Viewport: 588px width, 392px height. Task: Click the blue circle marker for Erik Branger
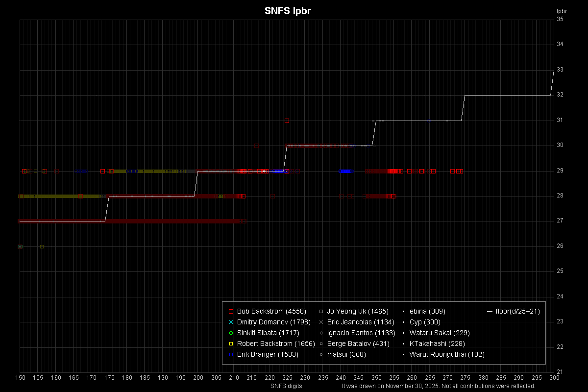pyautogui.click(x=231, y=354)
